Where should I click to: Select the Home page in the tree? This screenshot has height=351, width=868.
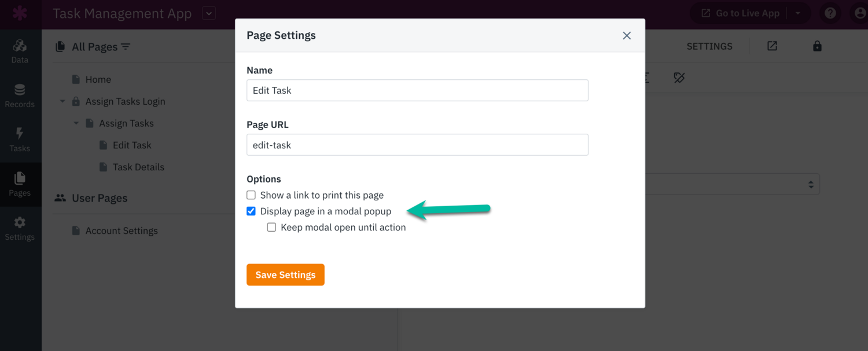tap(98, 79)
